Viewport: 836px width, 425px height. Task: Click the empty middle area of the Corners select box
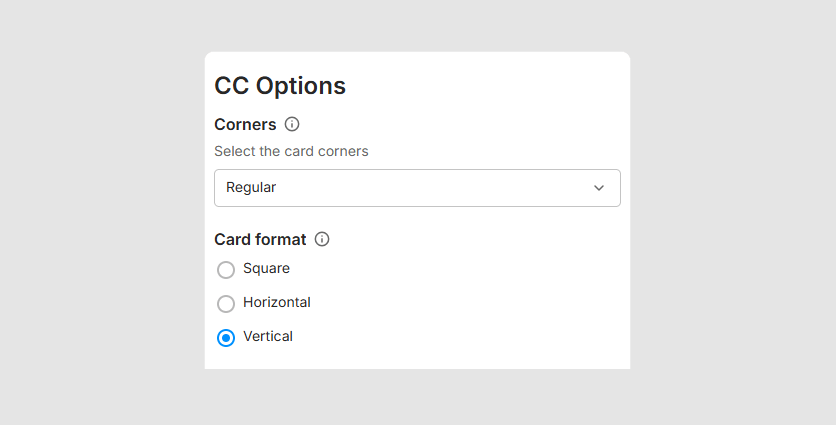pos(430,188)
